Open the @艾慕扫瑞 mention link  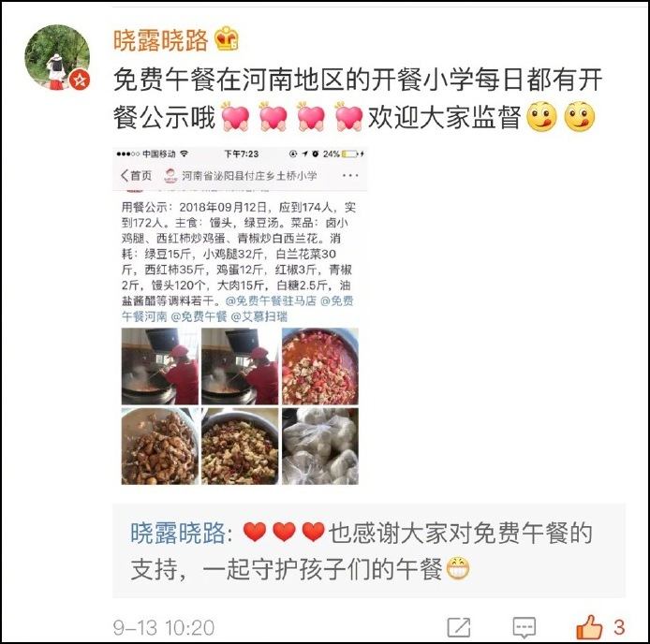259,316
